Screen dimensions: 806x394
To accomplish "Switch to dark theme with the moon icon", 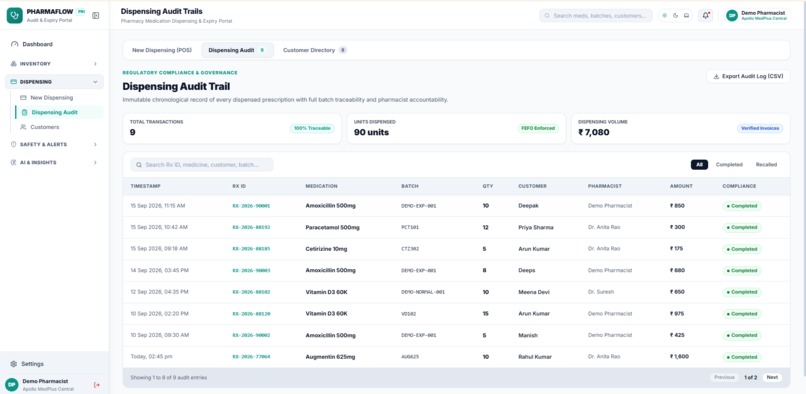I will [675, 15].
